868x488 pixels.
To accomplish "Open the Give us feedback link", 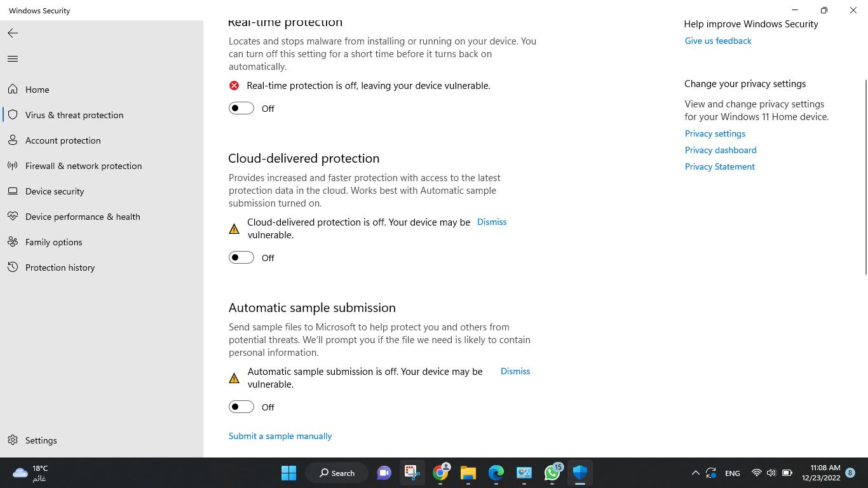I will coord(717,41).
